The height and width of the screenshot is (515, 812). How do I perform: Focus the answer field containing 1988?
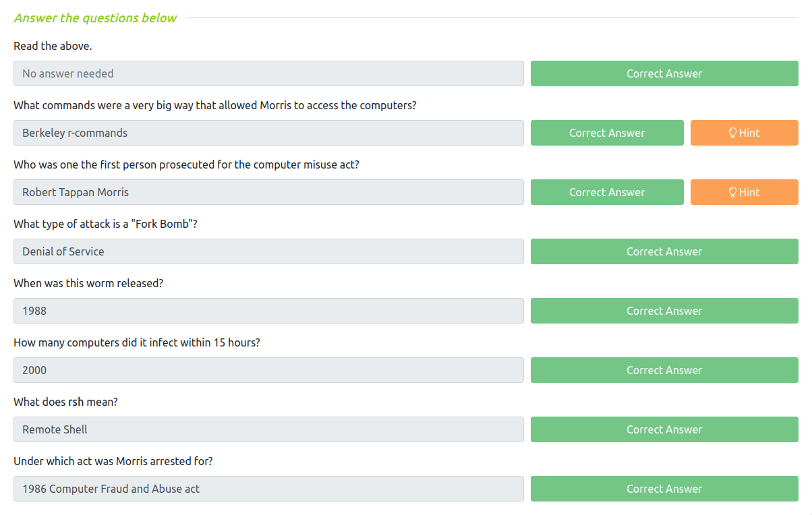(268, 311)
